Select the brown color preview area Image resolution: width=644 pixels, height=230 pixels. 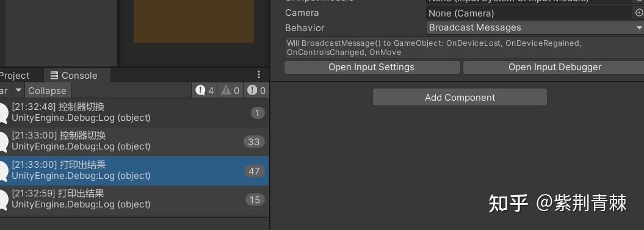click(194, 21)
